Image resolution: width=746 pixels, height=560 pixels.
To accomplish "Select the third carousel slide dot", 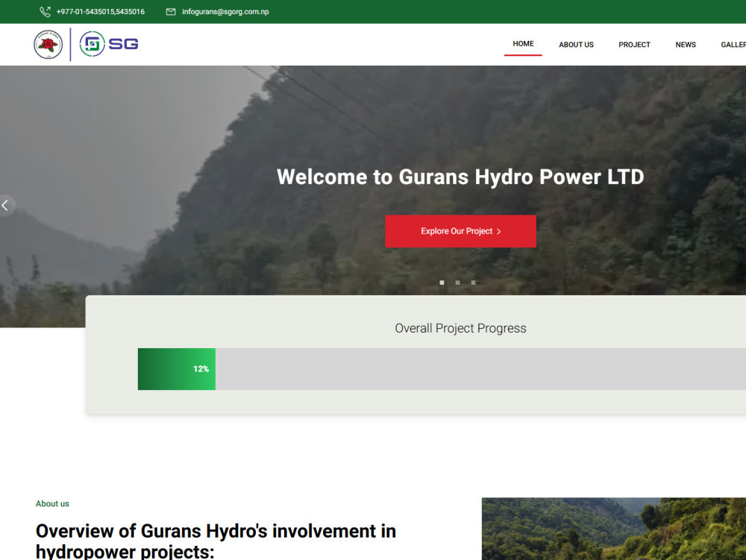I will (474, 283).
